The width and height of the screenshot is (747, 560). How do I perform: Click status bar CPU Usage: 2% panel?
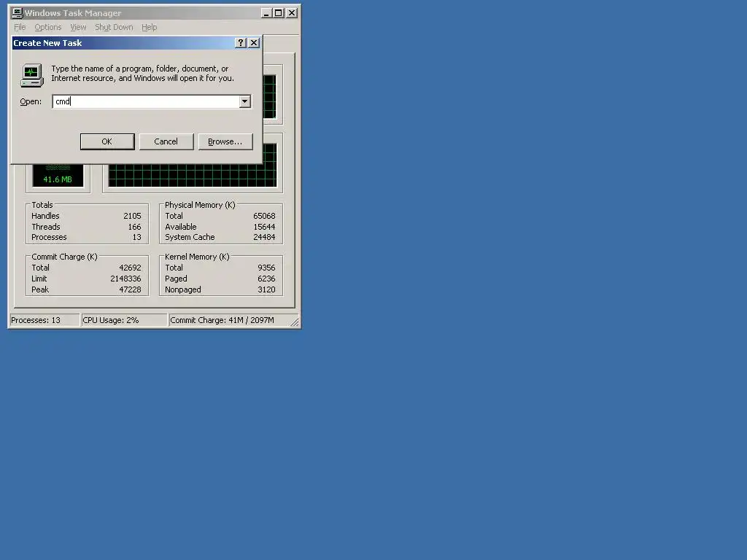pyautogui.click(x=124, y=320)
